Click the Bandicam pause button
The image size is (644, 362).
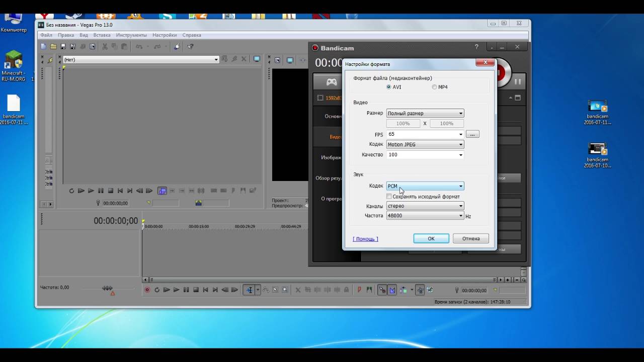pos(517,81)
